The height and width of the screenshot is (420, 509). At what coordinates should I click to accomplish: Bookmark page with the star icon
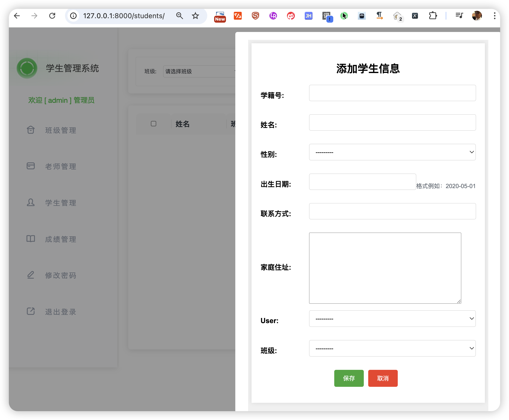pyautogui.click(x=195, y=16)
